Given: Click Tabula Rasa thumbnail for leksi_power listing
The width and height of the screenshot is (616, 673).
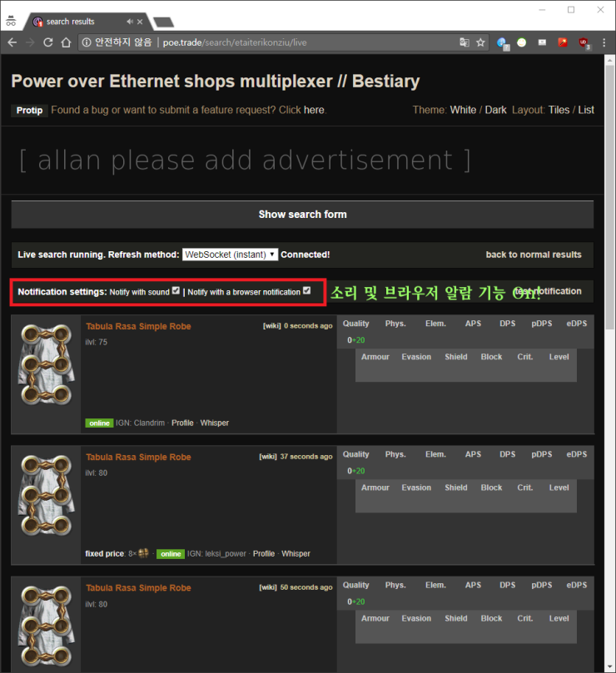Looking at the screenshot, I should click(46, 496).
